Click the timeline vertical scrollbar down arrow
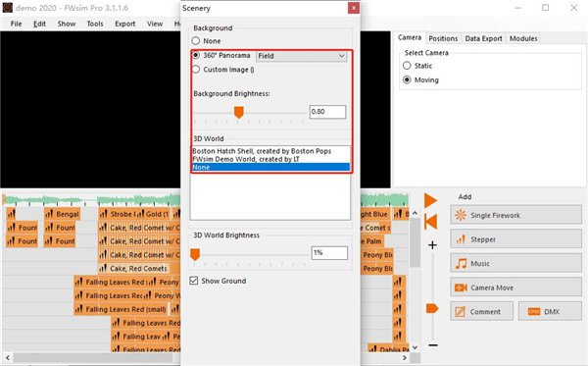The height and width of the screenshot is (366, 588). tap(415, 346)
